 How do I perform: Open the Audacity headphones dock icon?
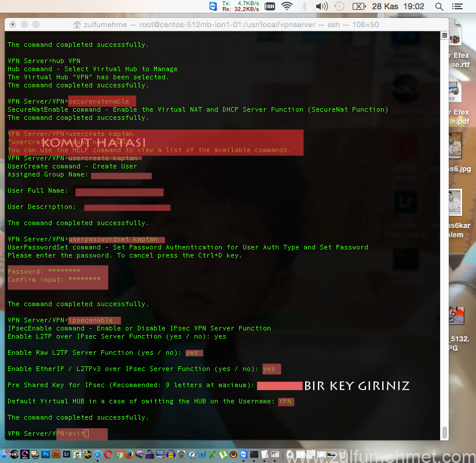coord(171,454)
